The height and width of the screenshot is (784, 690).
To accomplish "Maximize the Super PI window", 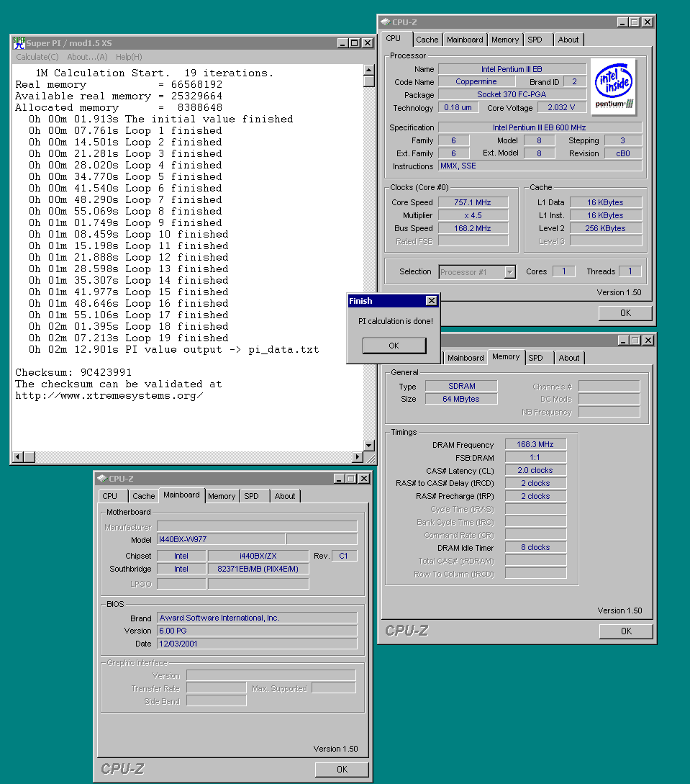I will (x=354, y=43).
